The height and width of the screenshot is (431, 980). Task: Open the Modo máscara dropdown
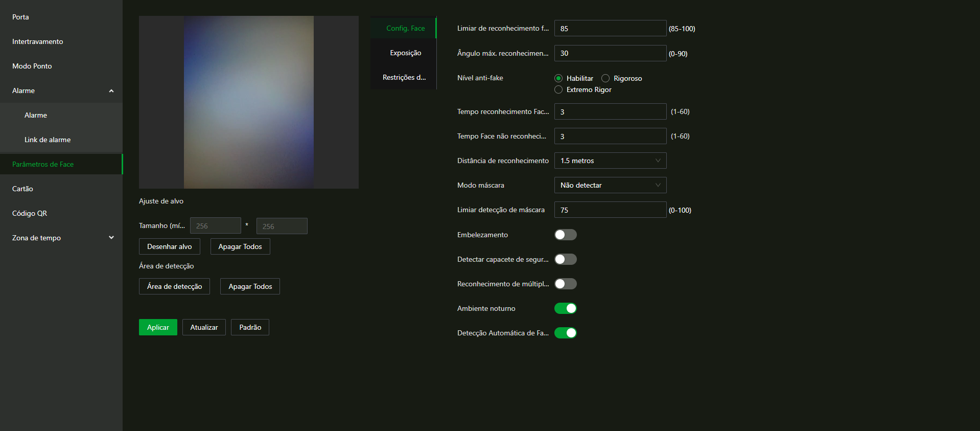point(610,185)
